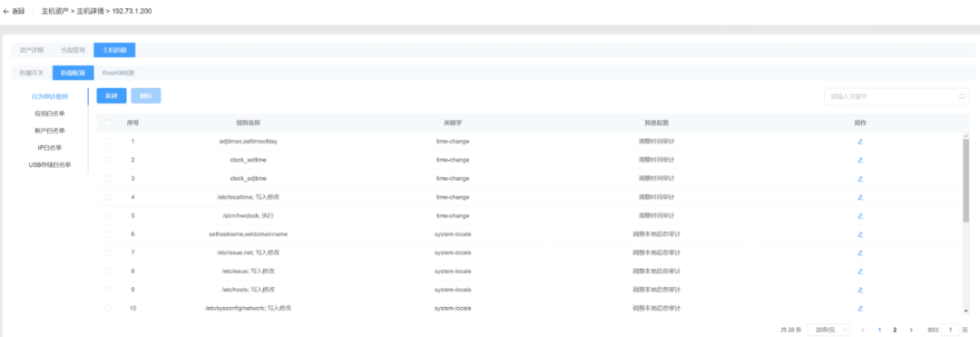Screen dimensions: 980x337
Task: Click the 其他配置 column header
Action: click(656, 123)
